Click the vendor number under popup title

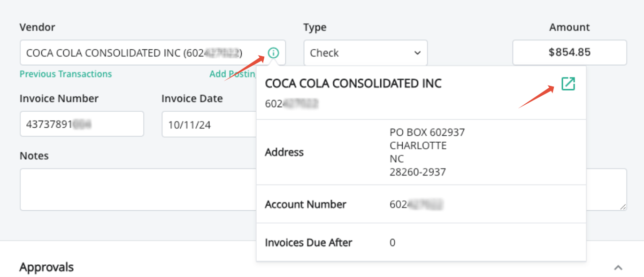pyautogui.click(x=292, y=103)
